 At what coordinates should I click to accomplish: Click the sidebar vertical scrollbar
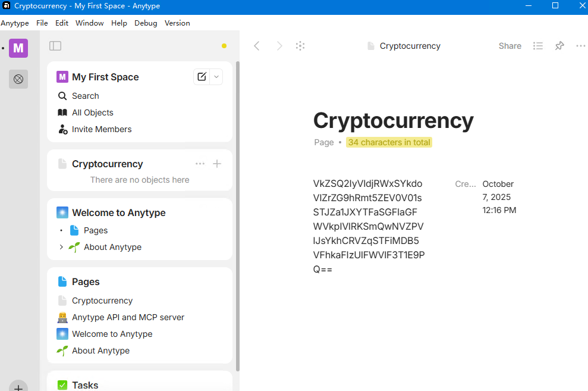click(237, 216)
